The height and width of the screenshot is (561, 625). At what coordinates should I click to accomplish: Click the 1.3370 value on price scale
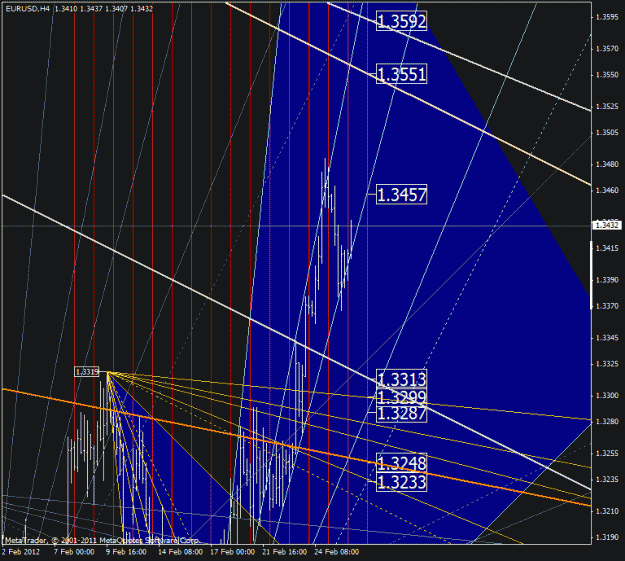click(607, 306)
